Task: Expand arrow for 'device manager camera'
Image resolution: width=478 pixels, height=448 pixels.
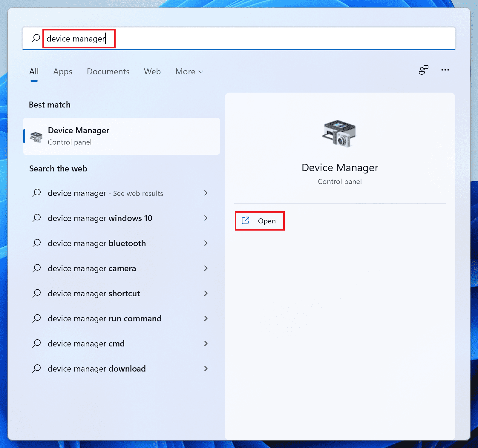Action: [x=206, y=268]
